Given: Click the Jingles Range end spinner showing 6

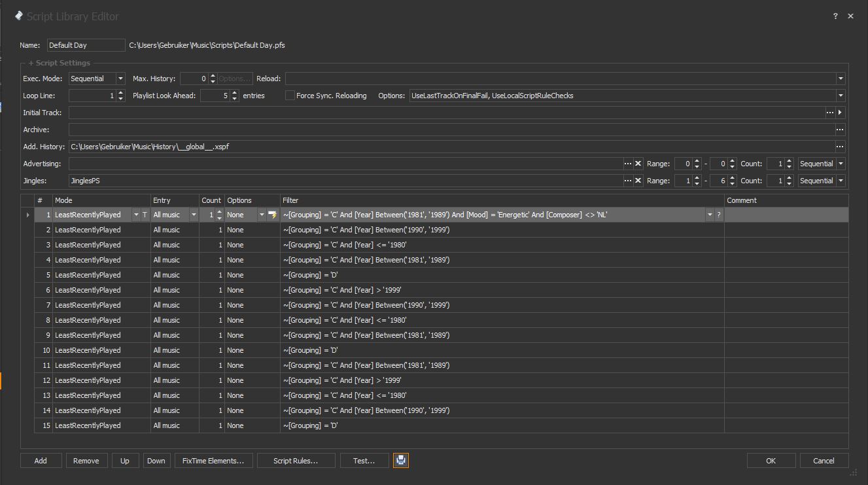Looking at the screenshot, I should [723, 181].
